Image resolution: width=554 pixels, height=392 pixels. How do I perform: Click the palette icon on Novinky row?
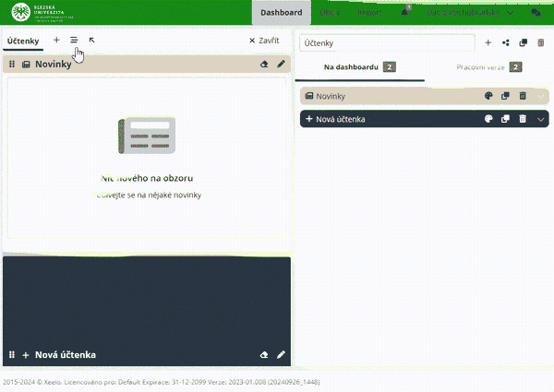point(488,96)
